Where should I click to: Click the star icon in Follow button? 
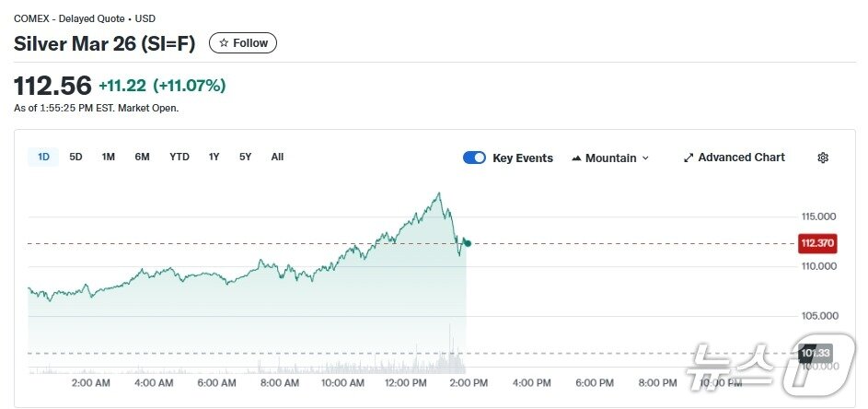point(223,43)
